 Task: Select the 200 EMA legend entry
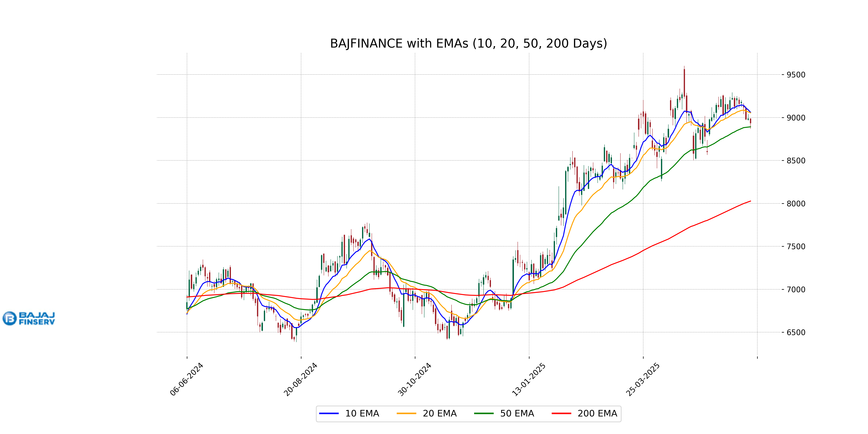pyautogui.click(x=585, y=413)
